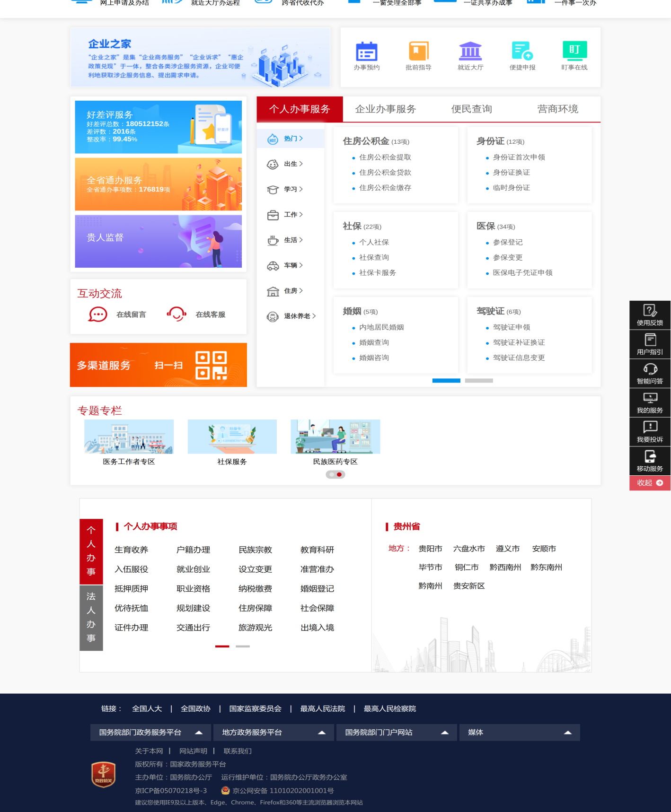
Task: Switch to the second service page indicator
Action: coord(479,381)
